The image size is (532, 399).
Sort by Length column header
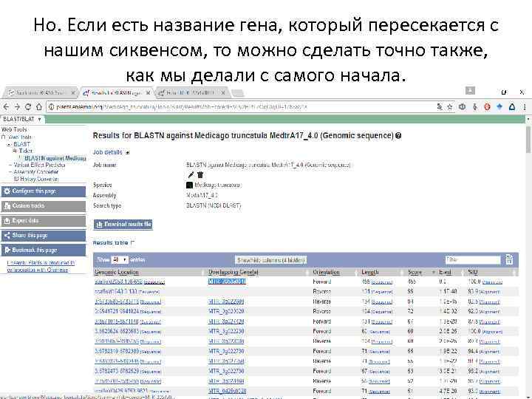click(370, 272)
